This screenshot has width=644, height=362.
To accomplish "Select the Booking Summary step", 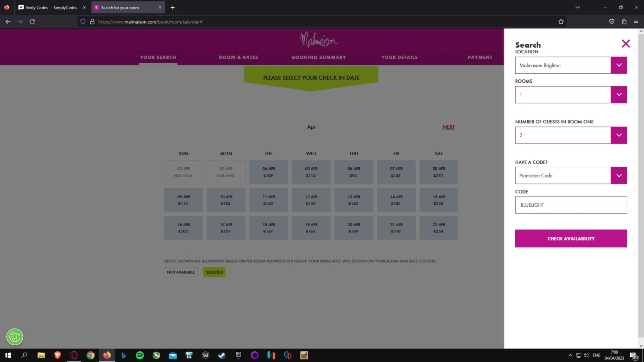I will pos(319,57).
